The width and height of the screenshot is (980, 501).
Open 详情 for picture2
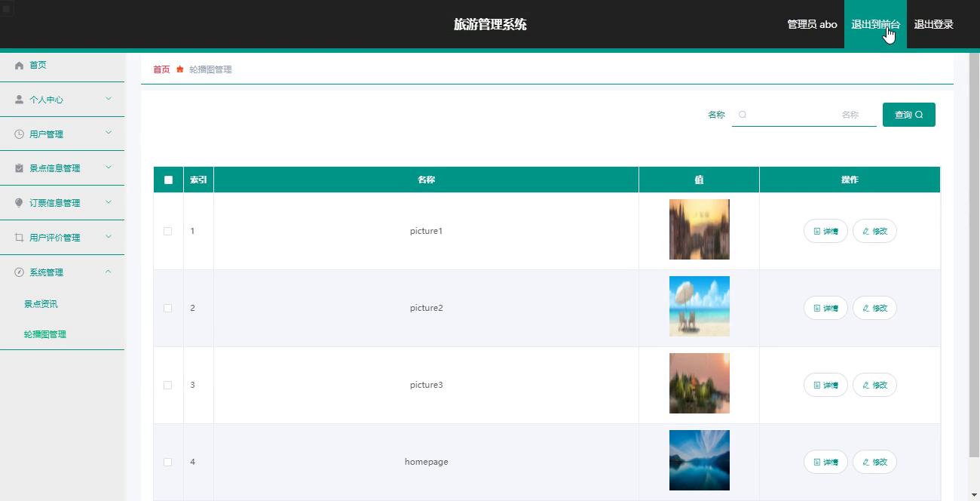tap(825, 308)
